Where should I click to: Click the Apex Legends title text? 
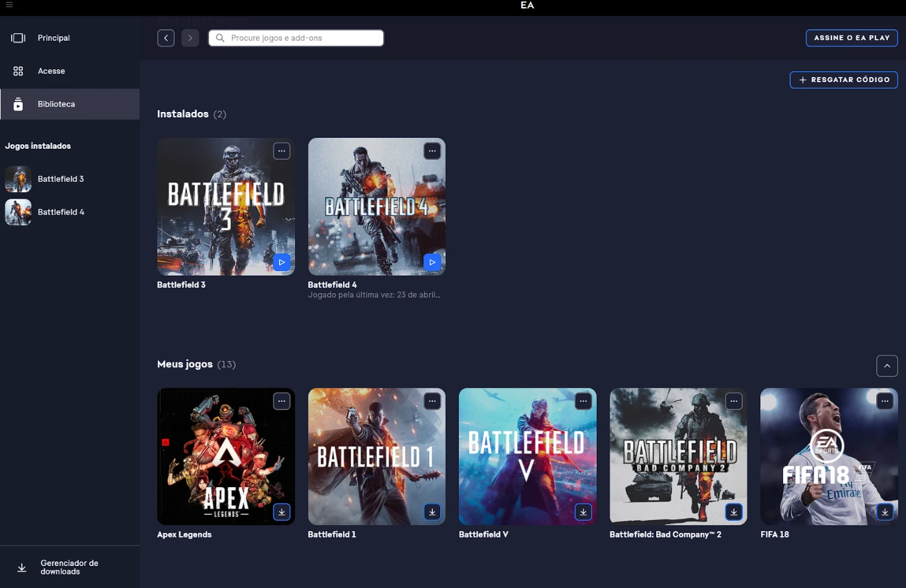point(184,535)
